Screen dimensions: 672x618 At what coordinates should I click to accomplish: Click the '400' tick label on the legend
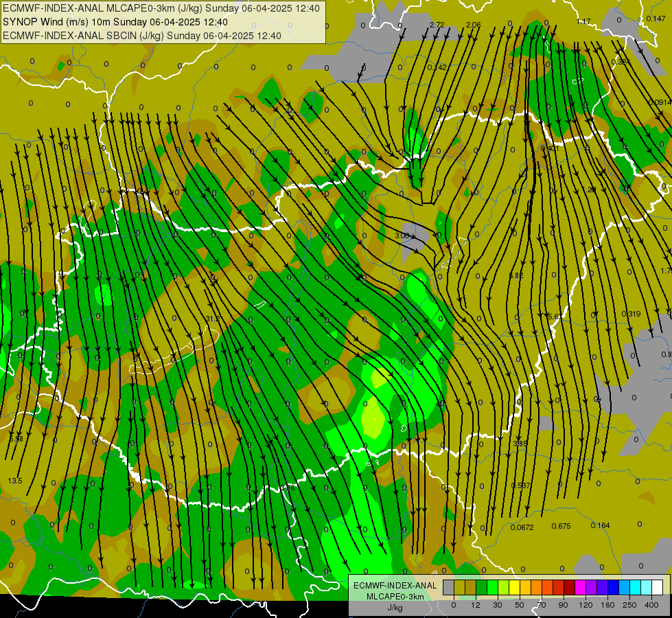point(651,605)
